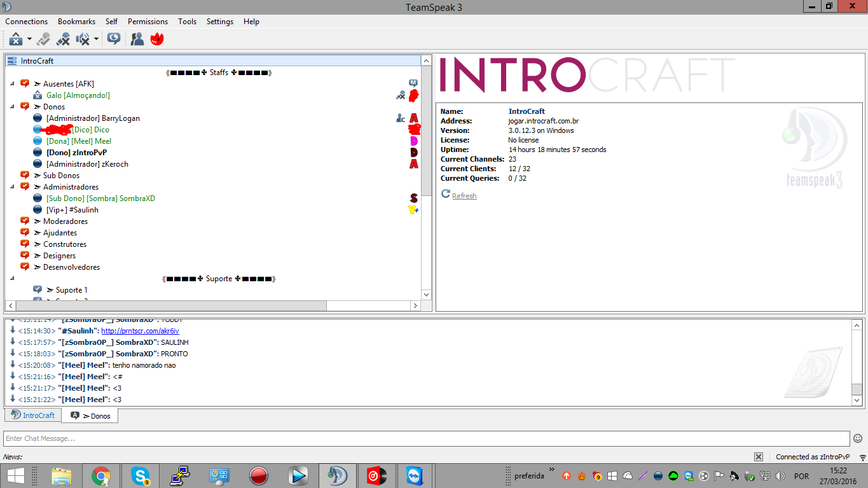Click the channel tree horizontal scrollbar
The image size is (868, 488).
(x=172, y=306)
